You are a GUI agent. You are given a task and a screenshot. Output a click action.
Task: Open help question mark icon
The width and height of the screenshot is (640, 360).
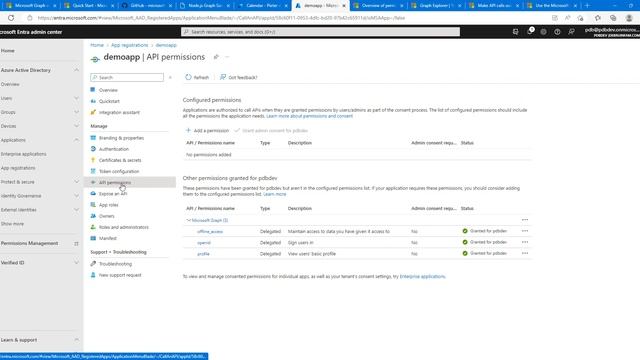[x=557, y=31]
